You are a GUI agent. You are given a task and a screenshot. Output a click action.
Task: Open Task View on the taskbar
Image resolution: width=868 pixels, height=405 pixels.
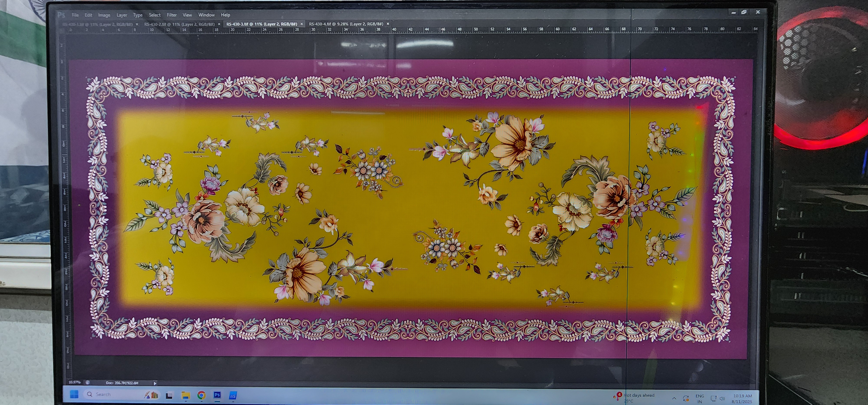(x=169, y=395)
